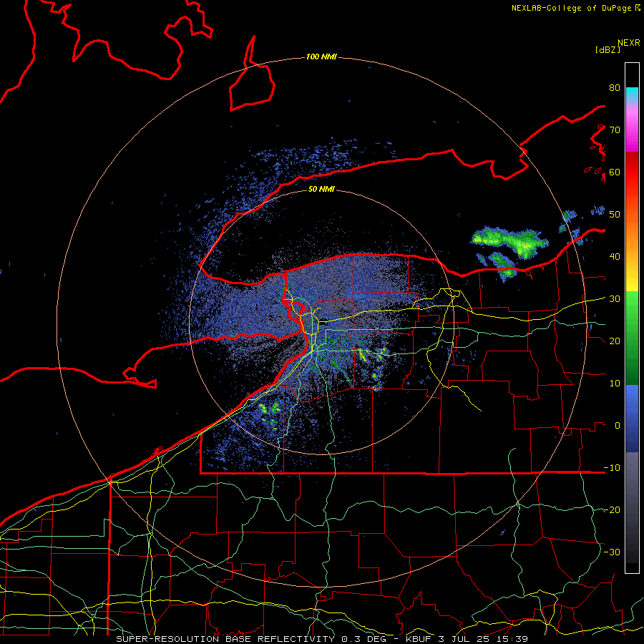This screenshot has width=644, height=644.
Task: Click the 30 value on the dBZ scale
Action: tap(615, 299)
